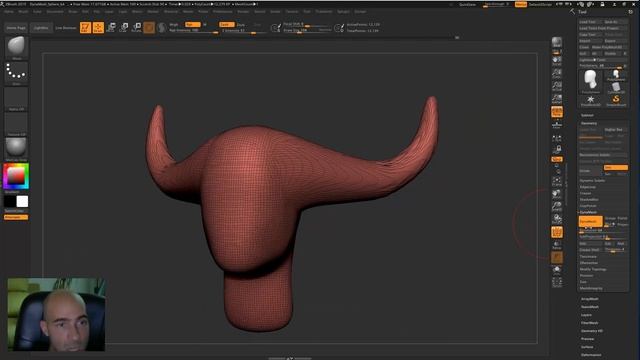Click the Tool palette dock icon
This screenshot has width=640, height=360.
pos(631,12)
